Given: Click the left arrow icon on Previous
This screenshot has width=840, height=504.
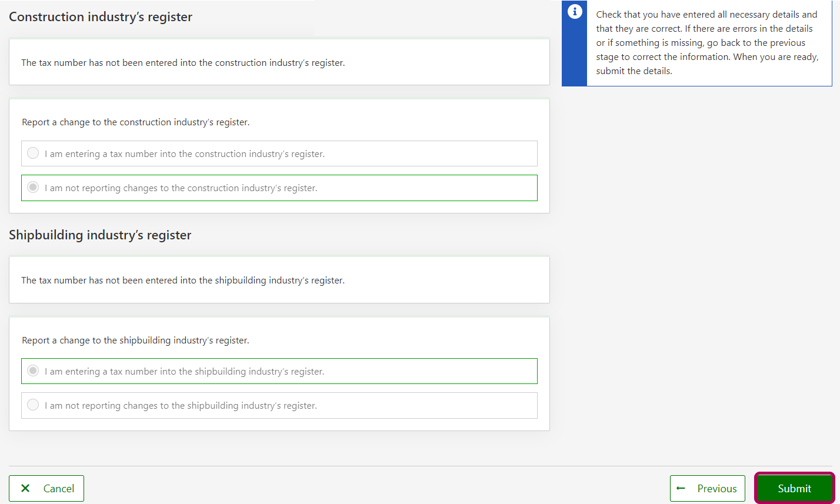Looking at the screenshot, I should tap(681, 488).
